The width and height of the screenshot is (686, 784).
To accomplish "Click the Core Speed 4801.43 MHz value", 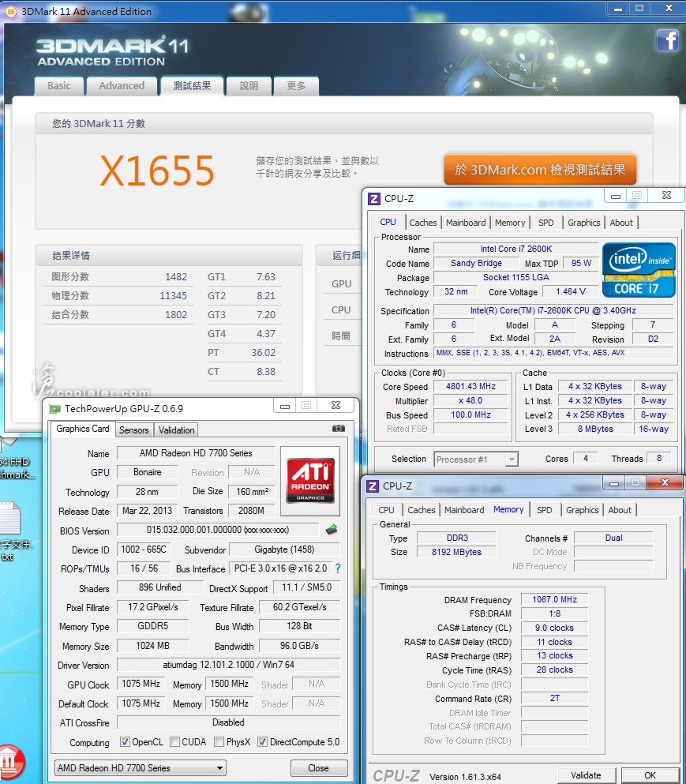I will [470, 387].
